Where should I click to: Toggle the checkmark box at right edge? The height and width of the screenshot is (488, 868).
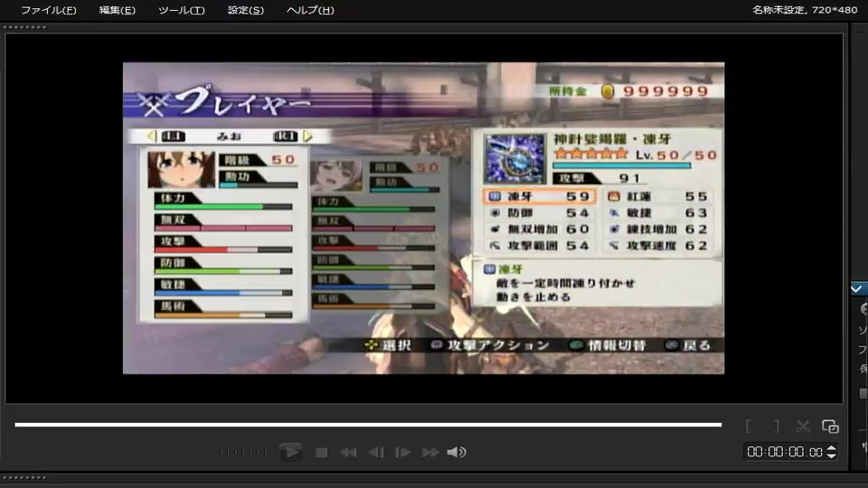point(857,289)
